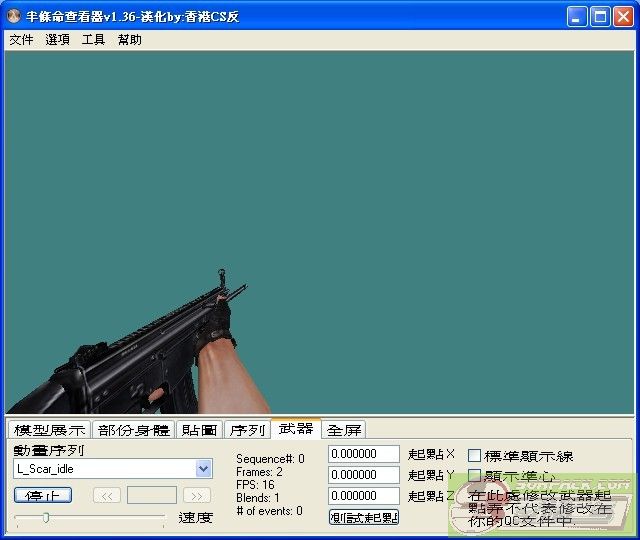Enable the 標準顯示線 checkbox

pos(474,456)
